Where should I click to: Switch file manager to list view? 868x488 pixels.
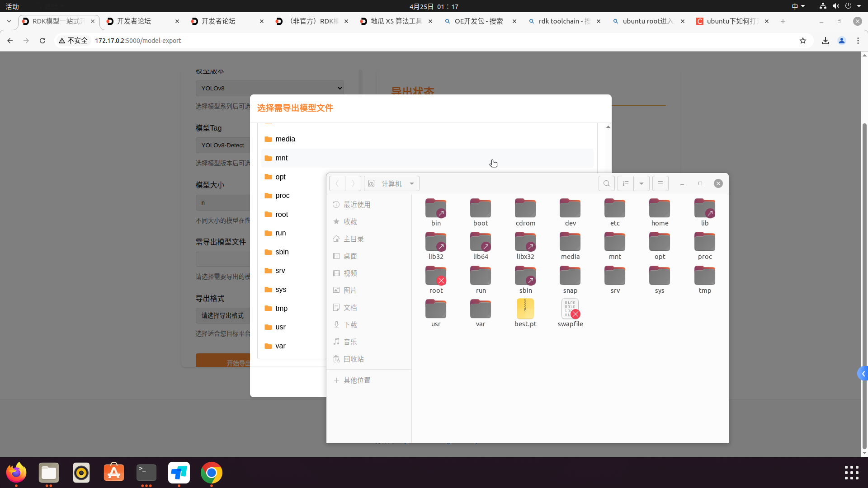point(626,183)
